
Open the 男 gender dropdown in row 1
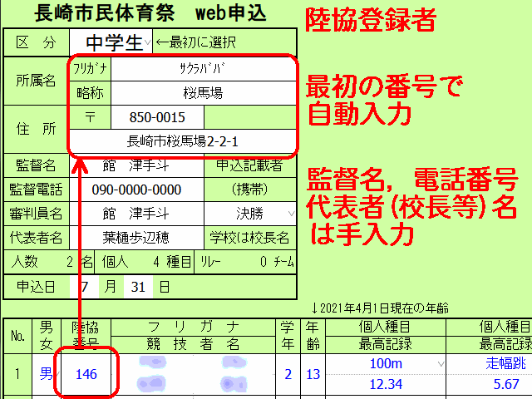(47, 374)
